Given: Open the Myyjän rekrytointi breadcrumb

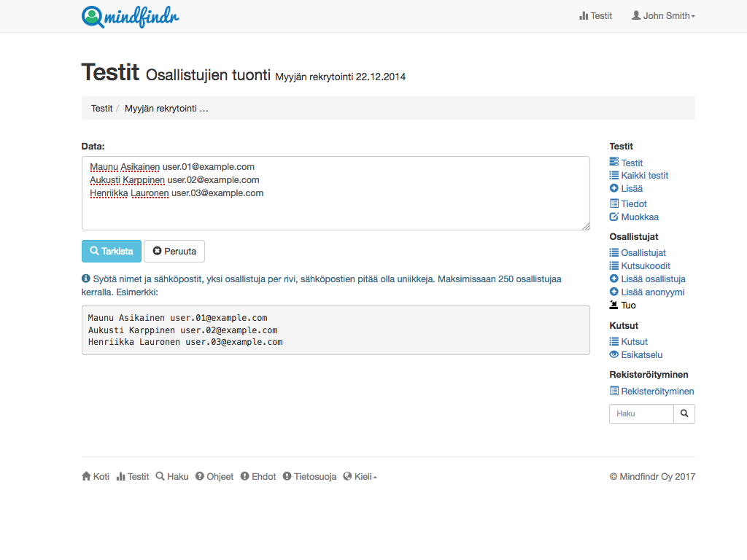Looking at the screenshot, I should tap(166, 108).
